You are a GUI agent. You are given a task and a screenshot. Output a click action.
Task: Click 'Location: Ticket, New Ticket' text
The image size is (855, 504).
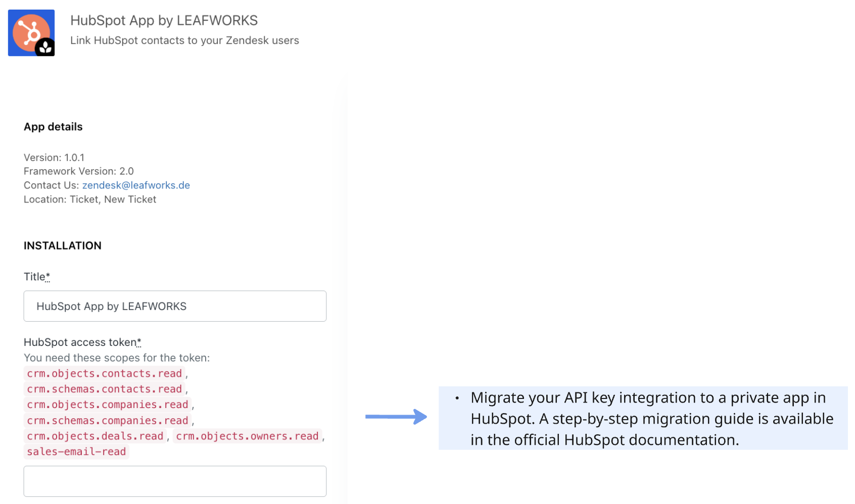(90, 199)
